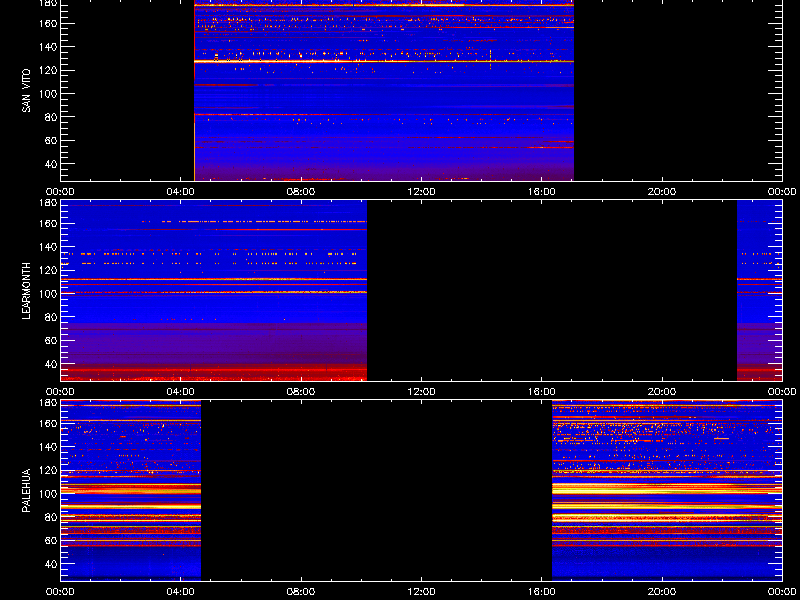
Task: Pick frequency label 60 on Palehua axis
Action: [50, 541]
